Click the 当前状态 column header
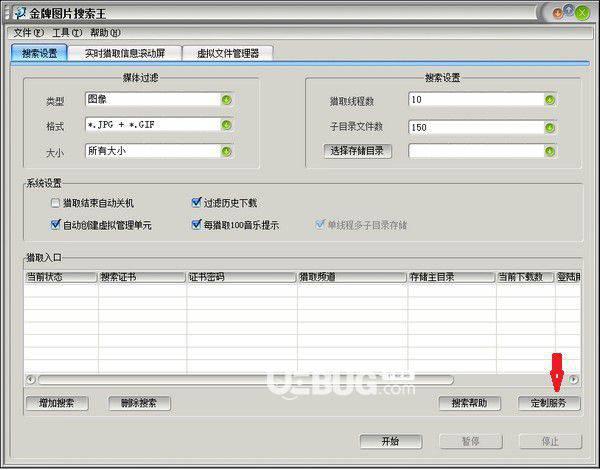600x470 pixels. click(61, 277)
